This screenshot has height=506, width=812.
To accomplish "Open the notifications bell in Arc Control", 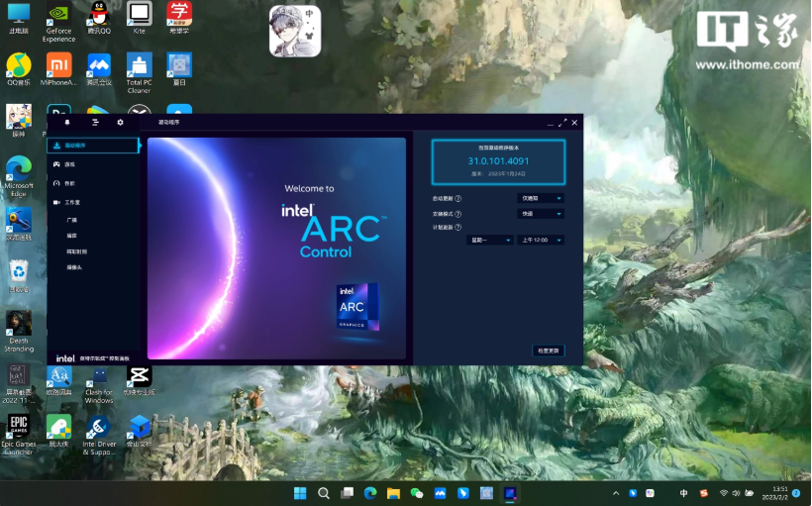I will pyautogui.click(x=67, y=122).
